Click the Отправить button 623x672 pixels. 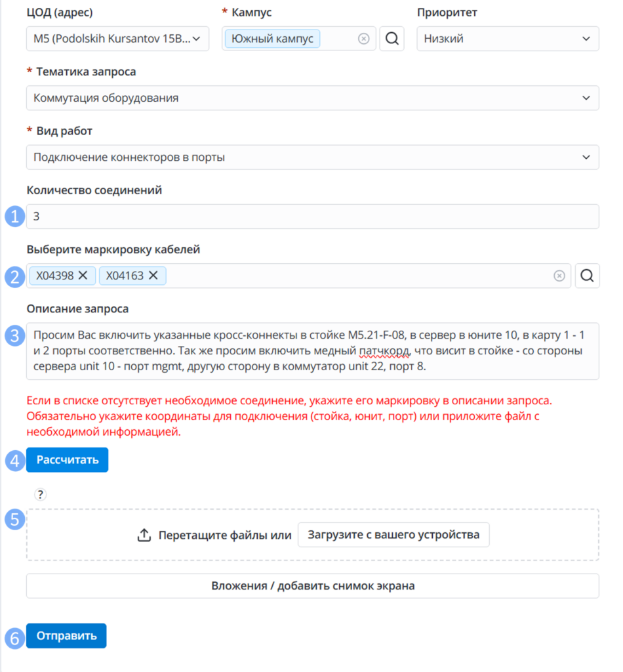66,635
